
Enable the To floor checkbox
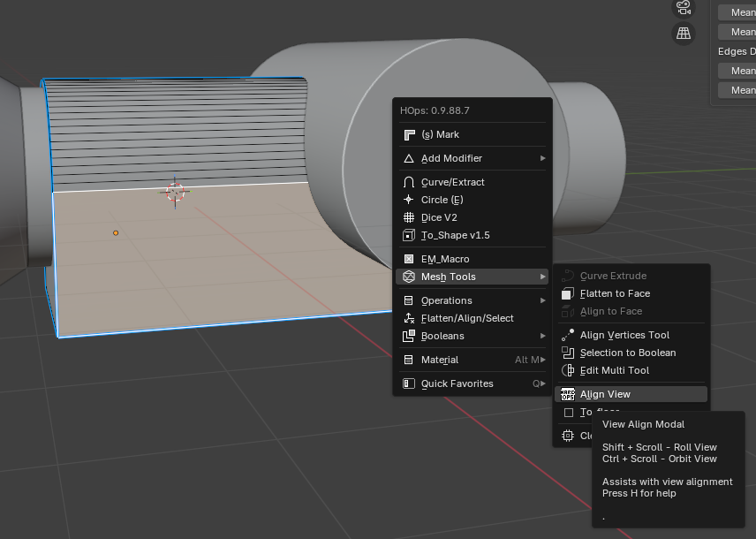click(x=569, y=413)
